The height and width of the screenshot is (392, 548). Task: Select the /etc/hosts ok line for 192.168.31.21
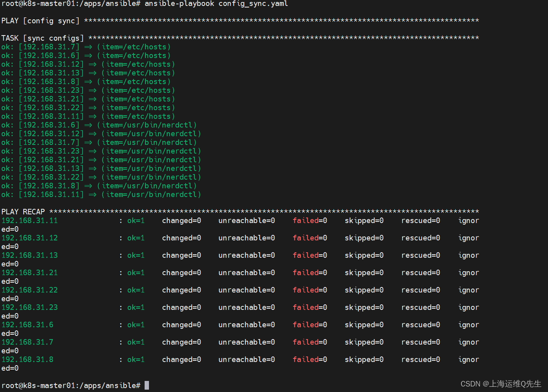click(88, 99)
